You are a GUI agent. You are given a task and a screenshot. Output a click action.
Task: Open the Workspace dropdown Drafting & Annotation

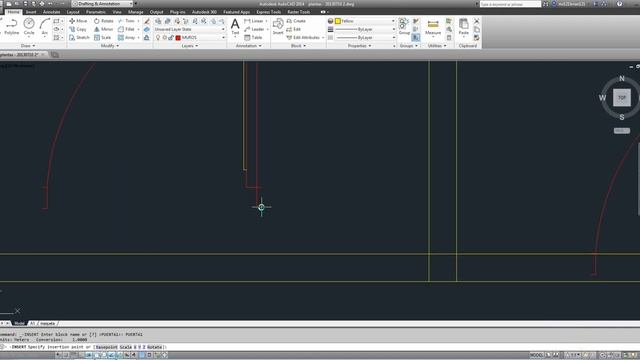(x=102, y=4)
